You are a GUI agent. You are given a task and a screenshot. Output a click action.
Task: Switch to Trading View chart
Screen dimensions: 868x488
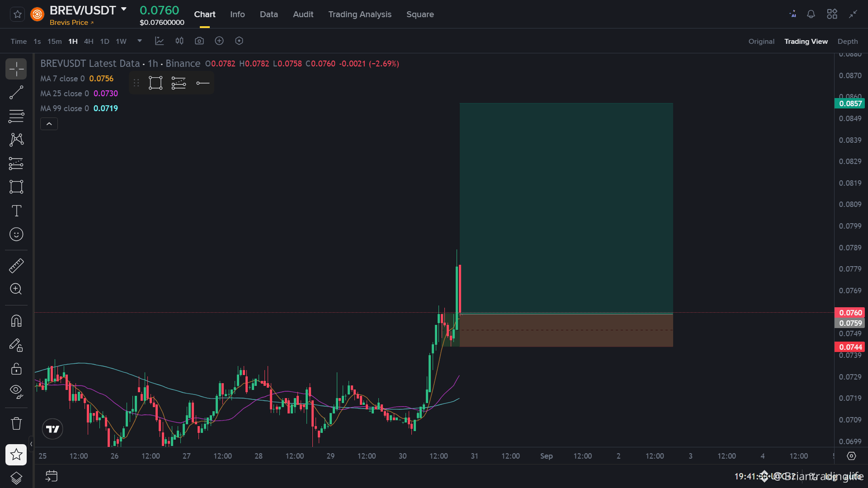(x=806, y=42)
